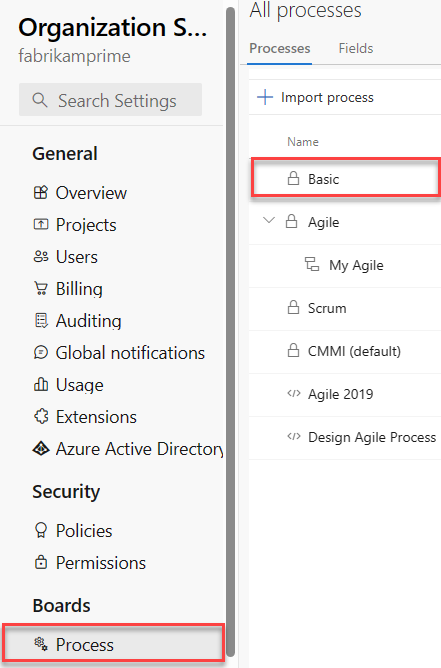Select the Billing cart icon
This screenshot has height=668, width=441.
tap(41, 288)
